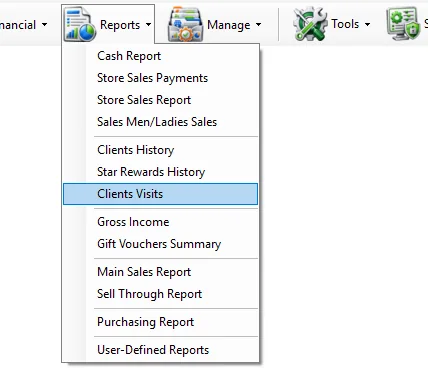The image size is (428, 385).
Task: Select Cash Report from the menu
Action: click(160, 56)
